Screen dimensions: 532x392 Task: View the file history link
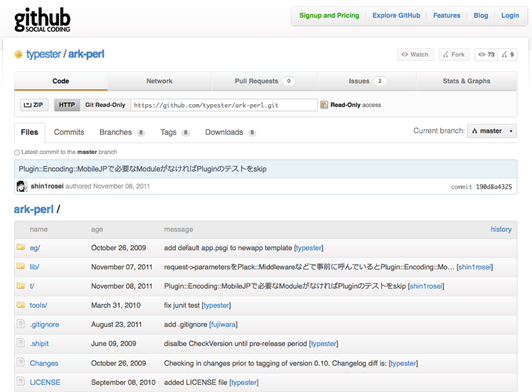coord(501,229)
